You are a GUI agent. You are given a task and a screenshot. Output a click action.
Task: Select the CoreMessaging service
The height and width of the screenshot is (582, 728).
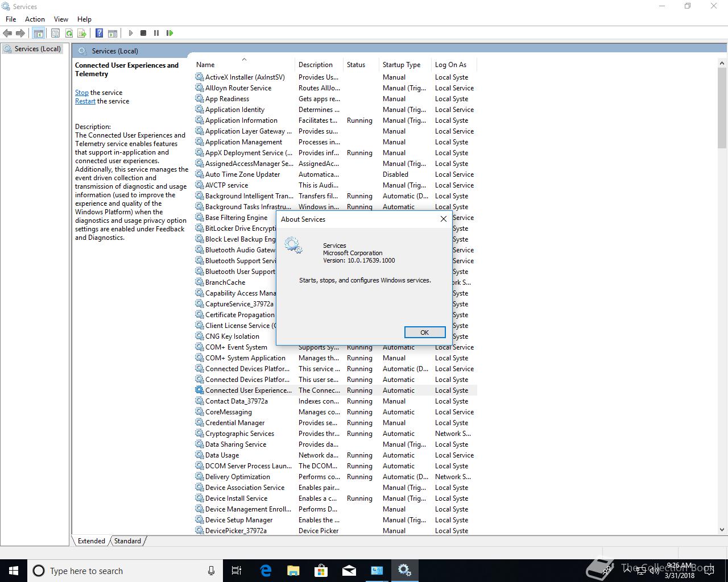pyautogui.click(x=336, y=412)
